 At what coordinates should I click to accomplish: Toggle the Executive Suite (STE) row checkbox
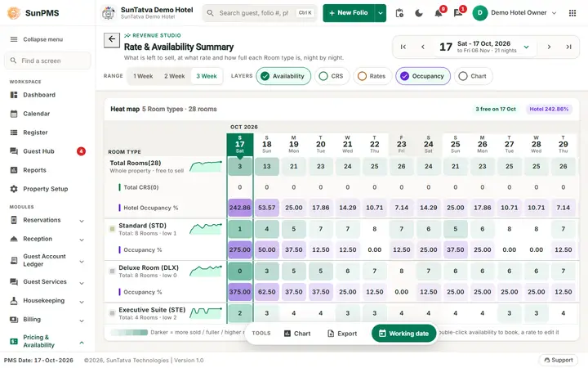(112, 313)
